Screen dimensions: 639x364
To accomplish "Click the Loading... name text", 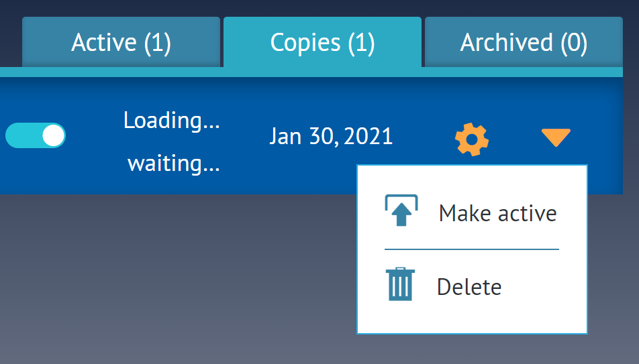I will click(x=172, y=121).
